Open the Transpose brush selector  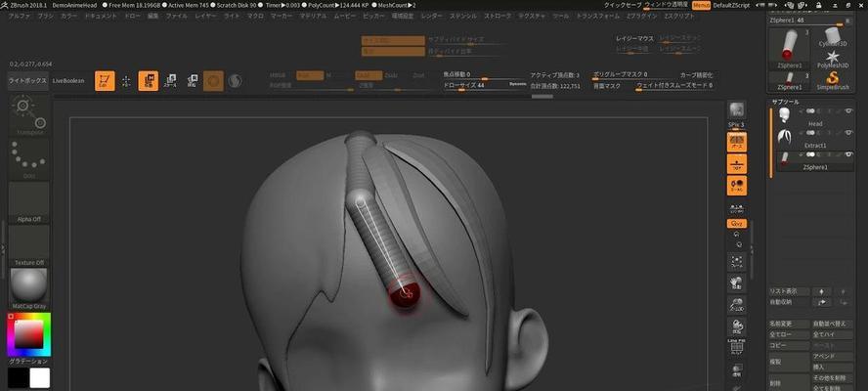coord(28,114)
